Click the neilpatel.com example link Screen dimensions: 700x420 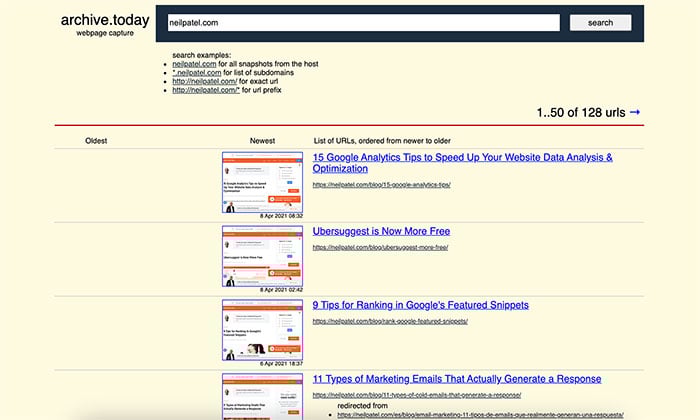coord(194,64)
